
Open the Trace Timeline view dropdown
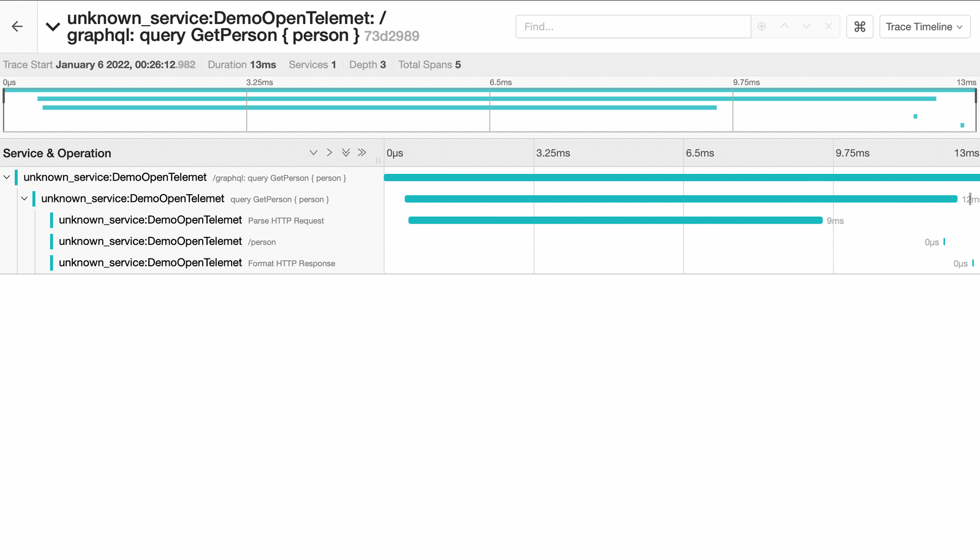[x=924, y=26]
